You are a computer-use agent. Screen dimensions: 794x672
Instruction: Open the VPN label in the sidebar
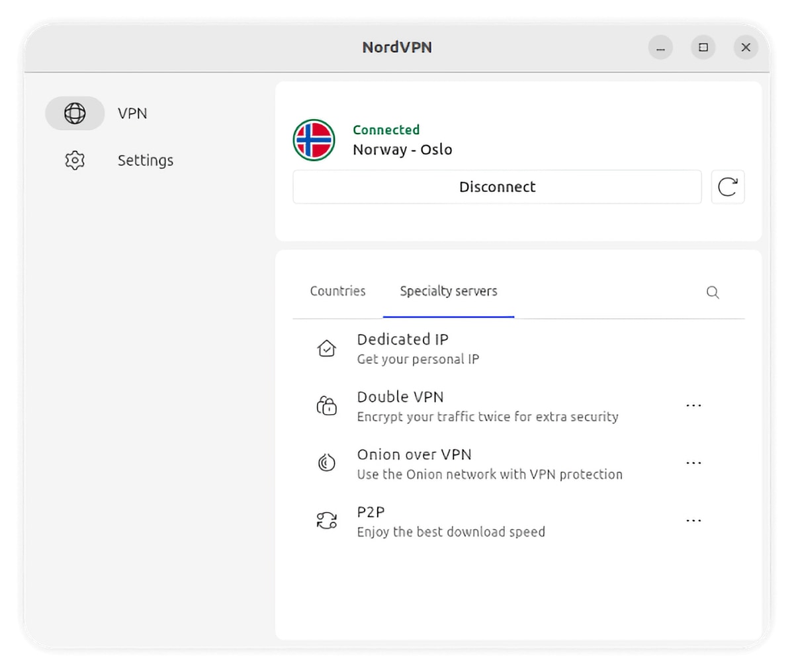pos(132,113)
